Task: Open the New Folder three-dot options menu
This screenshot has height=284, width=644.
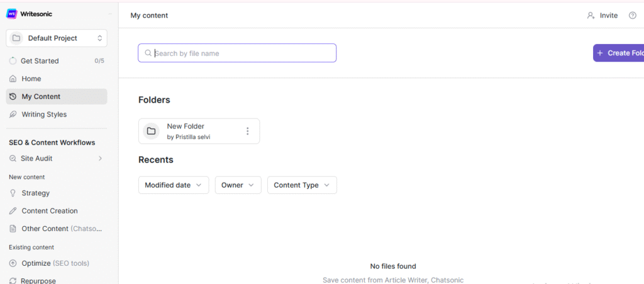Action: (247, 131)
